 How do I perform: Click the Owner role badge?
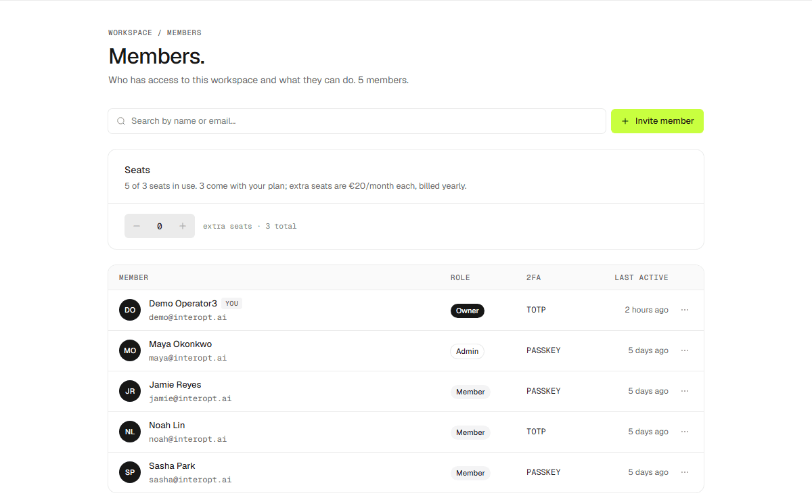[468, 311]
